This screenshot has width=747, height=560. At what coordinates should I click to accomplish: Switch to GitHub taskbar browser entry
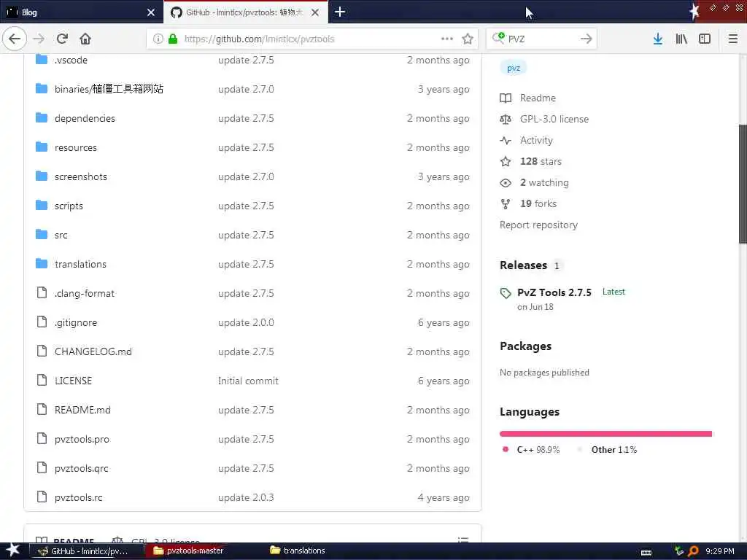[88, 551]
